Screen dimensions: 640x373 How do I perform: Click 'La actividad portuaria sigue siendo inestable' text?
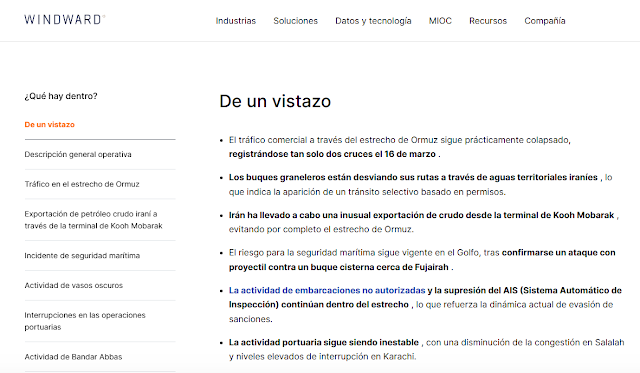click(x=324, y=342)
